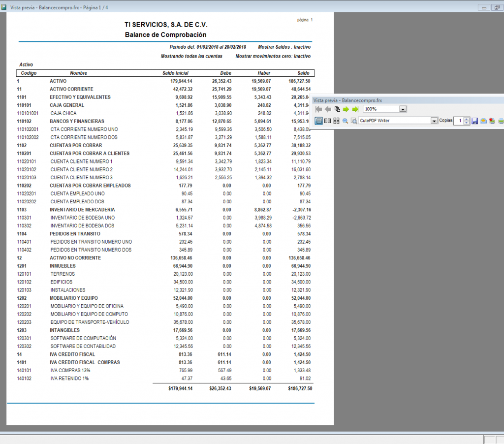Go to the previous page arrow

328,109
